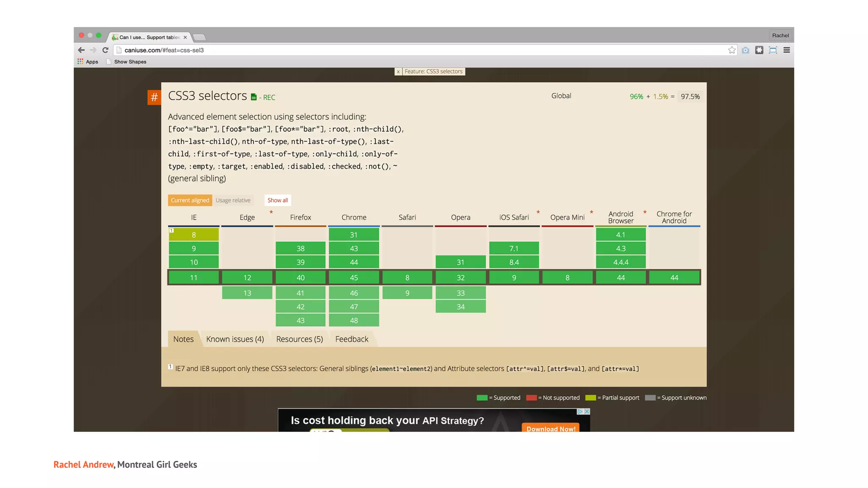Click the green spec document icon
Viewport: 868px width, 488px height.
tap(253, 97)
